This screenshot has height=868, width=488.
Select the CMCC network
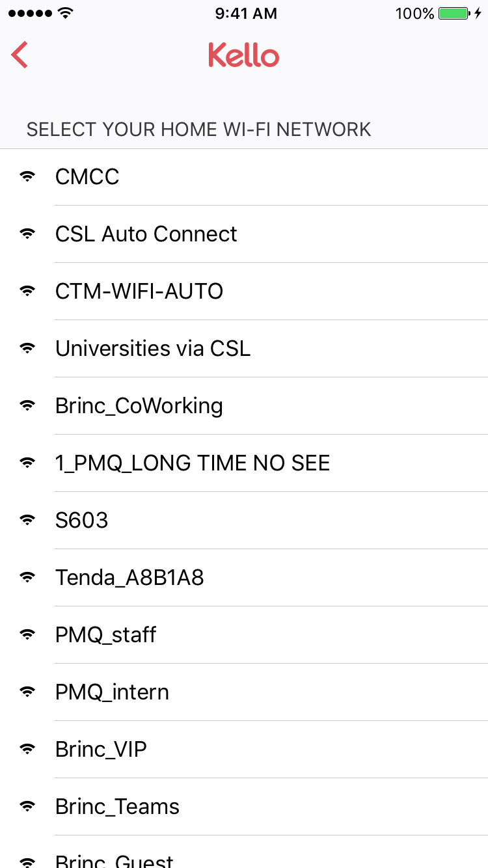click(x=244, y=177)
